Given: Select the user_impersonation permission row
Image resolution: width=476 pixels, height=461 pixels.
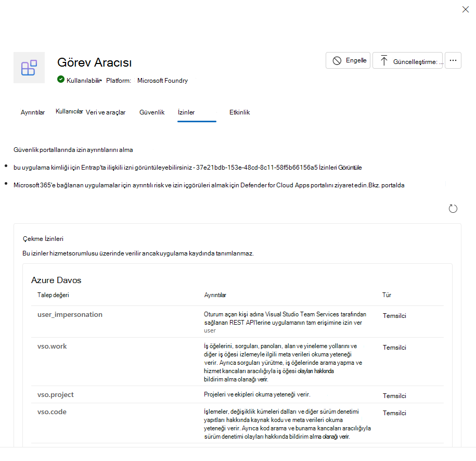Looking at the screenshot, I should pos(237,322).
